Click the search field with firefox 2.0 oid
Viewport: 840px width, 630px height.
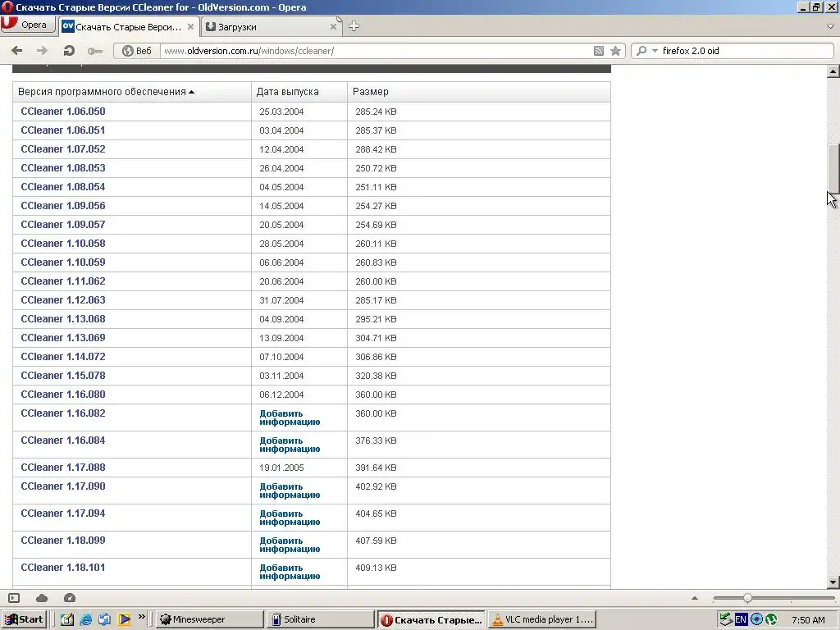pyautogui.click(x=746, y=51)
